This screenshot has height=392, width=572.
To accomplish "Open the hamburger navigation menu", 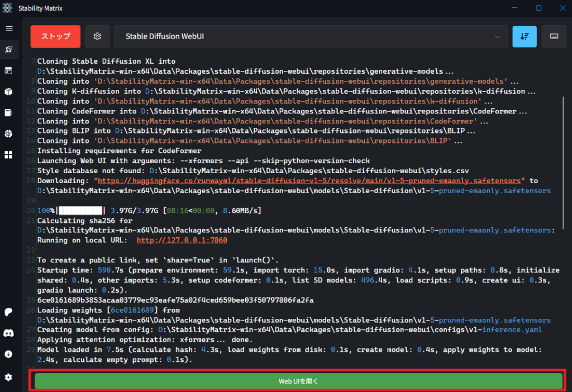I will point(9,28).
